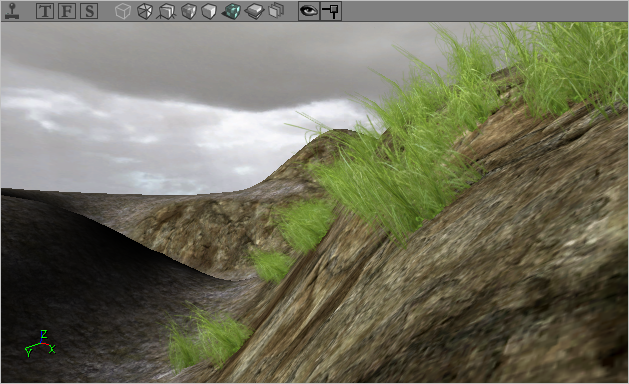Select the layered sheets Depth Complexity icon

[276, 11]
